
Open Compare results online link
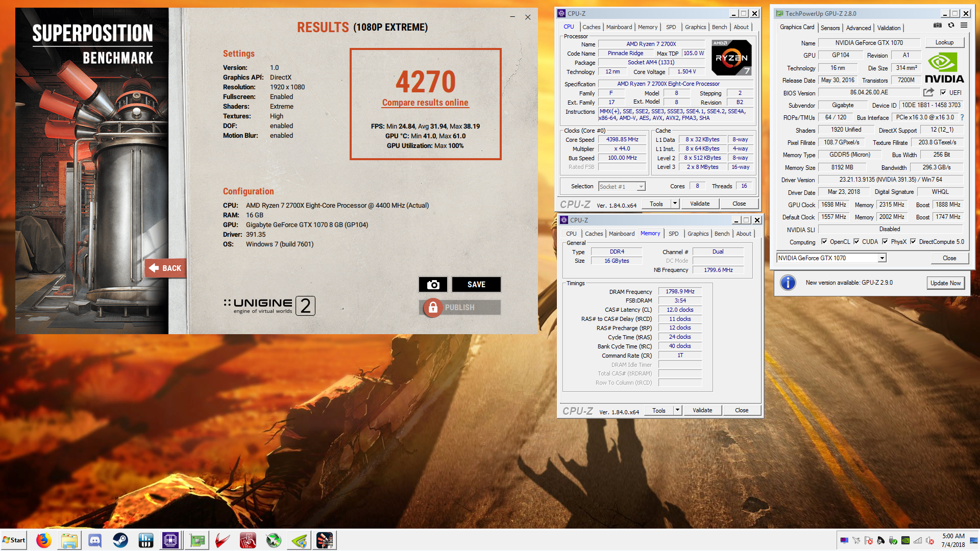[425, 103]
